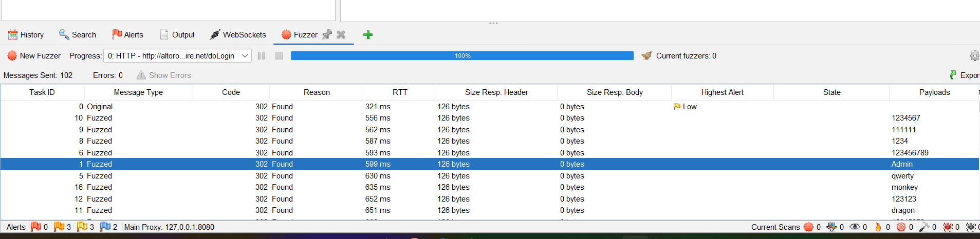Switch to the Alerts tab

click(128, 35)
